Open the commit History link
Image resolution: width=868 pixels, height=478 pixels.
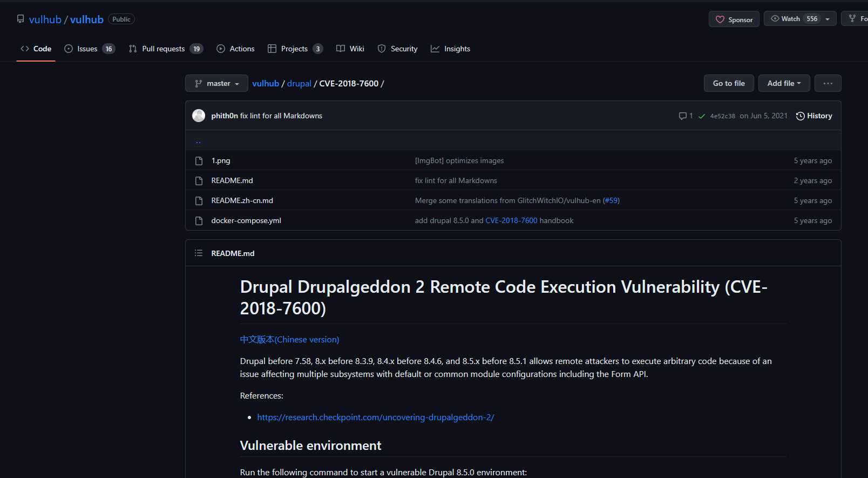[814, 116]
